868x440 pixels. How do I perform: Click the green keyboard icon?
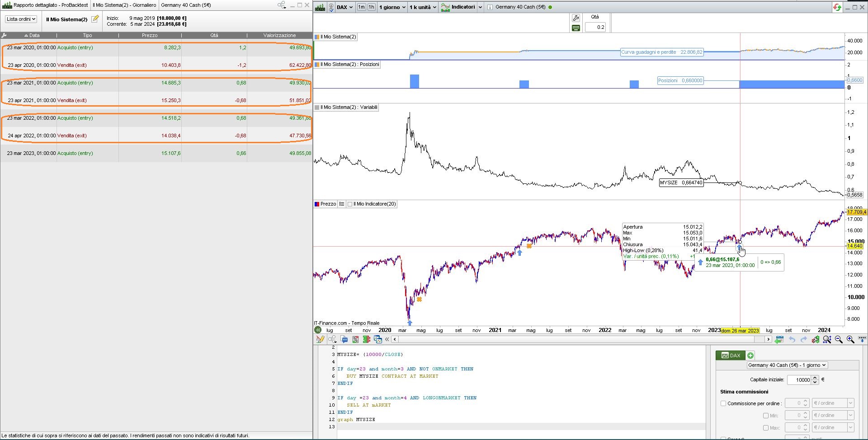576,28
